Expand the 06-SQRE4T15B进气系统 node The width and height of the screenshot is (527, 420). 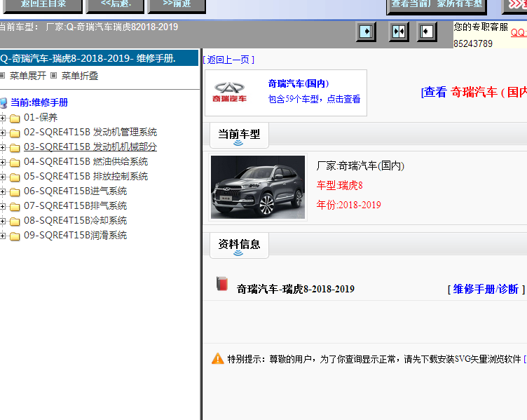pyautogui.click(x=3, y=191)
